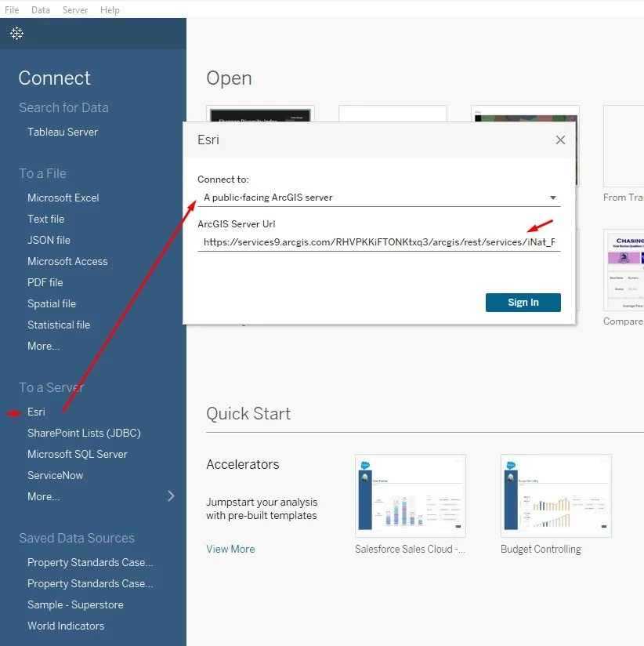
Task: Select the Esri server connector
Action: [36, 412]
